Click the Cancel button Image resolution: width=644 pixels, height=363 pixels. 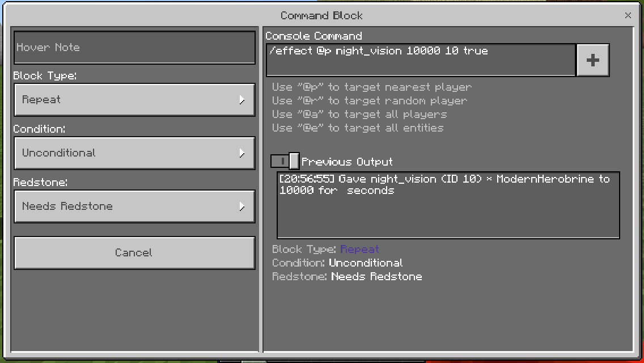pyautogui.click(x=134, y=253)
